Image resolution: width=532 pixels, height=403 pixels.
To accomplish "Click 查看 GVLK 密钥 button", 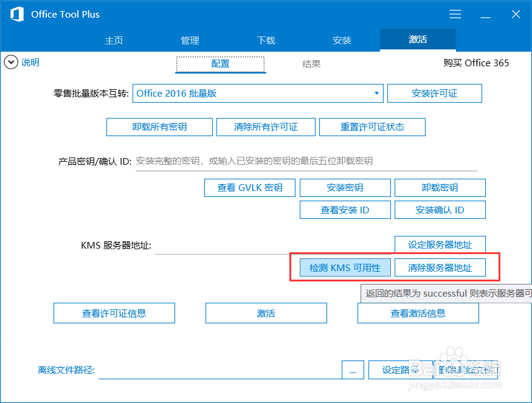I will 250,188.
